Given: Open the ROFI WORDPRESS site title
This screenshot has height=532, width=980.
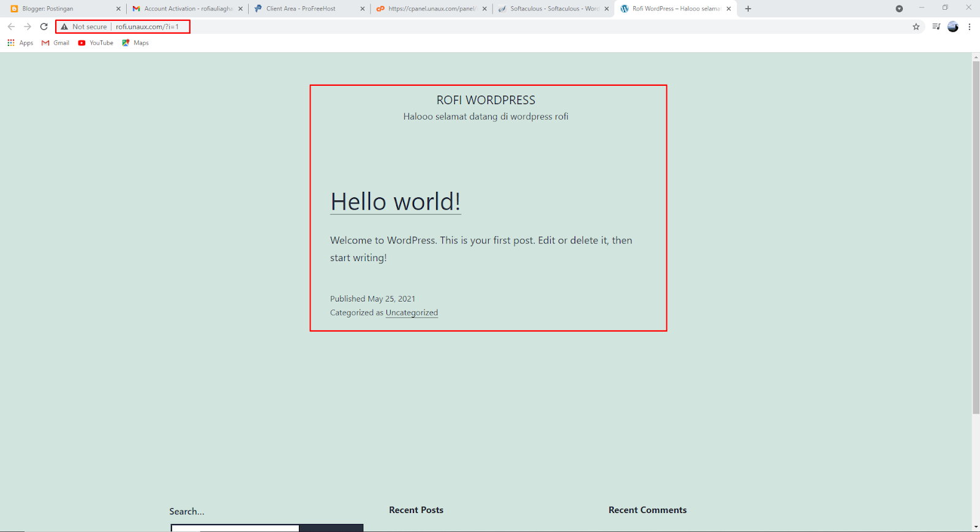Looking at the screenshot, I should point(486,100).
